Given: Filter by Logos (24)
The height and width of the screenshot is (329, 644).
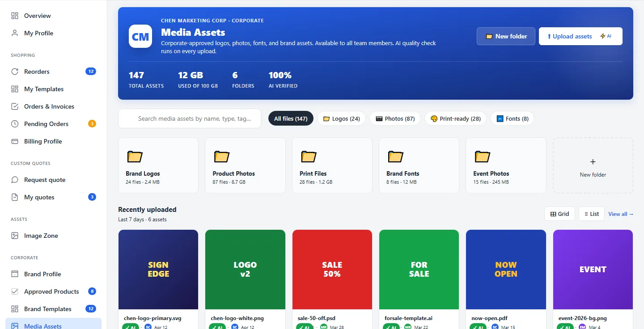Looking at the screenshot, I should click(x=342, y=118).
